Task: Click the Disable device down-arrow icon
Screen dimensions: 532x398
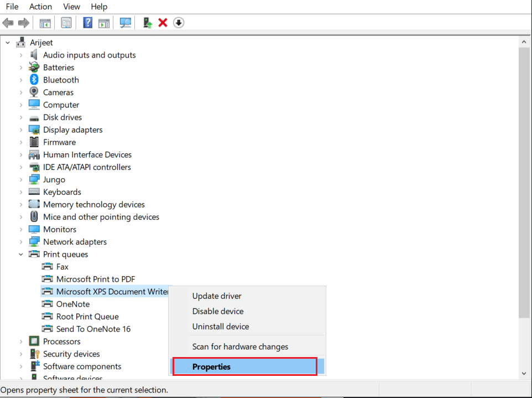Action: (179, 23)
